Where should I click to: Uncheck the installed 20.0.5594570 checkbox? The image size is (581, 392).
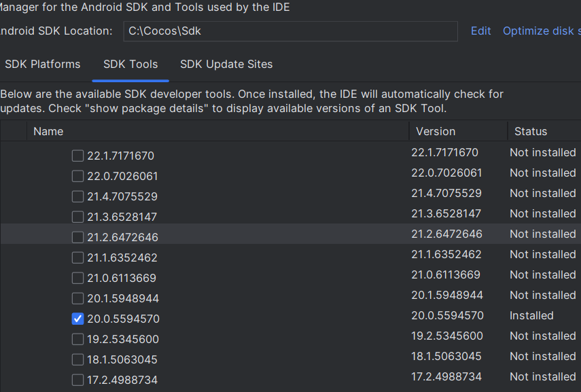point(77,319)
